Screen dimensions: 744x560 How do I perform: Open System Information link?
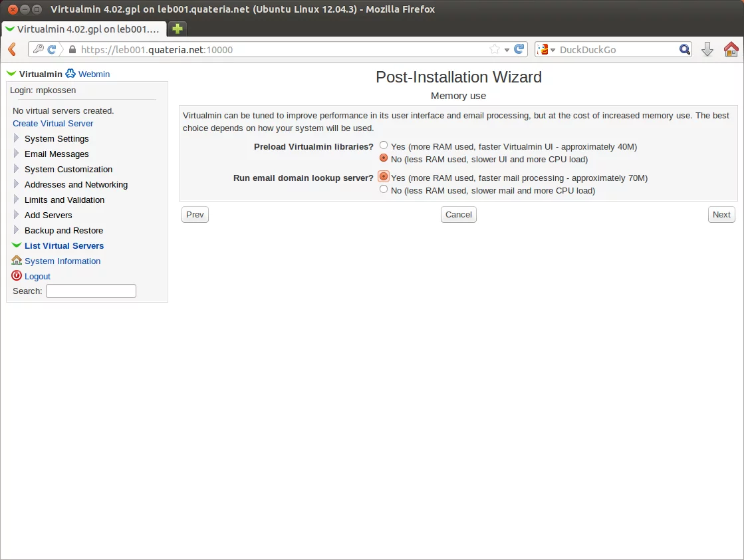coord(62,261)
